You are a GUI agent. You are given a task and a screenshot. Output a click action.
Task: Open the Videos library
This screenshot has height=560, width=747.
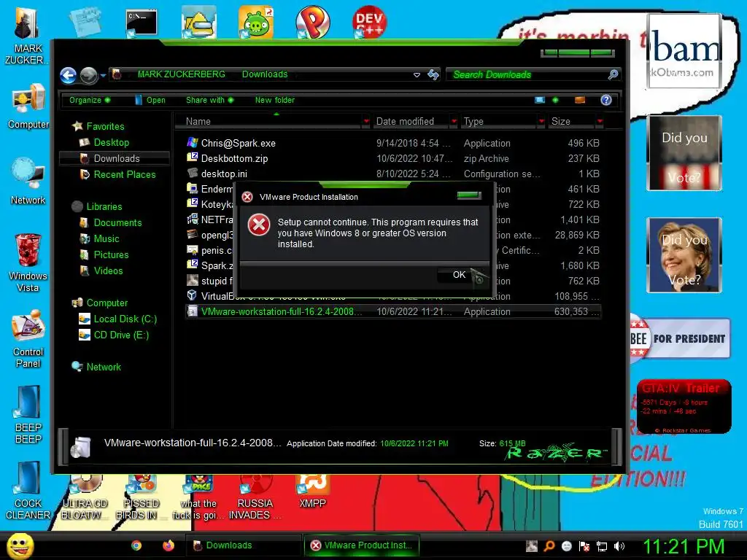(108, 271)
